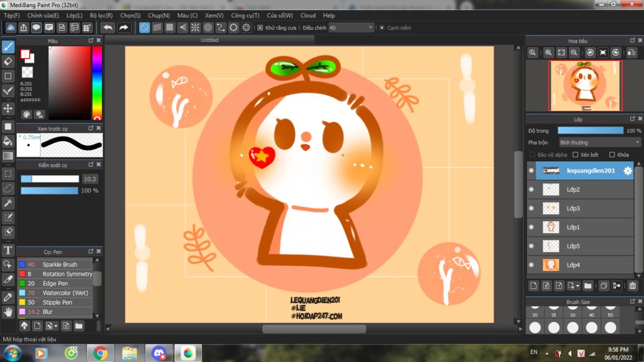Viewport: 644px width, 362px height.
Task: Select the Rotation Symmetry brush
Action: click(x=55, y=274)
